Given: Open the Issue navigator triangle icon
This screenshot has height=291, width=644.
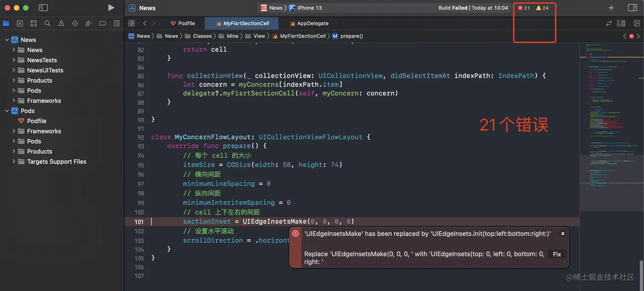Looking at the screenshot, I should point(61,23).
